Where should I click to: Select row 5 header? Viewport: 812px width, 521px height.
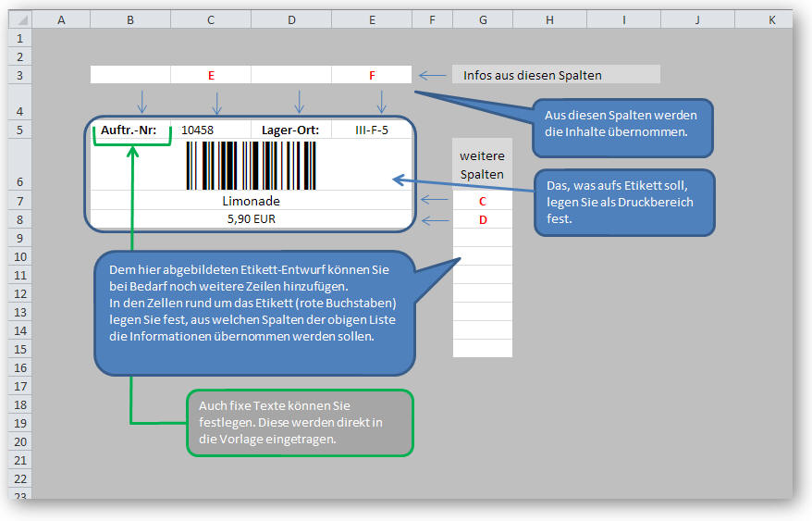tap(20, 130)
